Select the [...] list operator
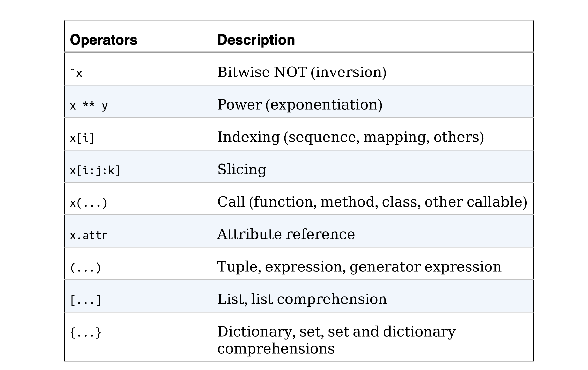Screen dimensions: 588x370 pyautogui.click(x=85, y=300)
